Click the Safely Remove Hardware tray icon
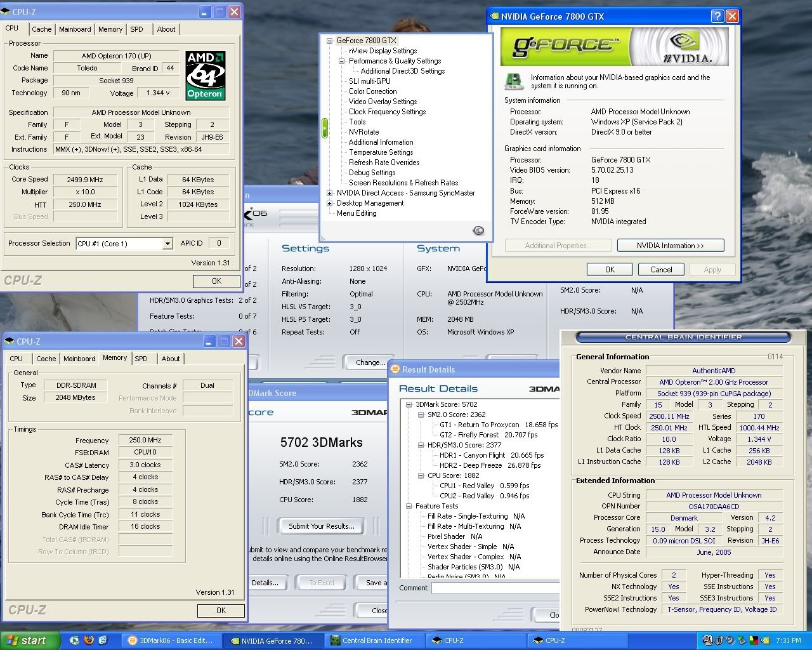 (x=741, y=640)
